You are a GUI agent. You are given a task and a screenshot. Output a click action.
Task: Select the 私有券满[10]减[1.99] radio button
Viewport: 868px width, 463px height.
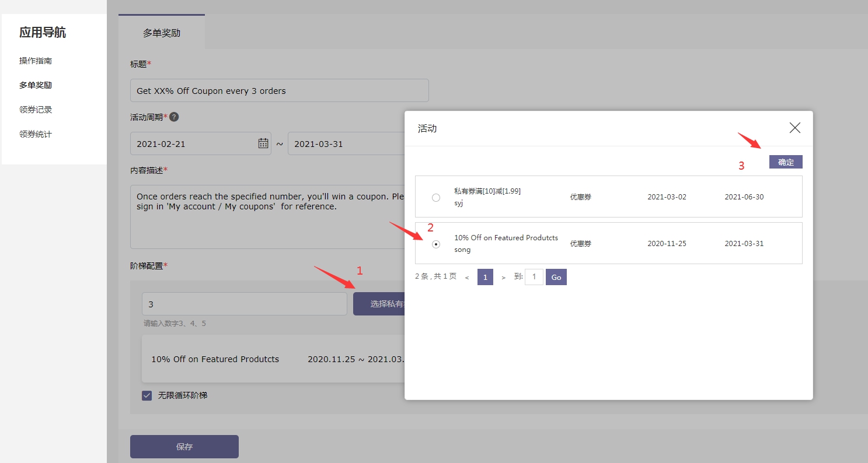pos(436,198)
